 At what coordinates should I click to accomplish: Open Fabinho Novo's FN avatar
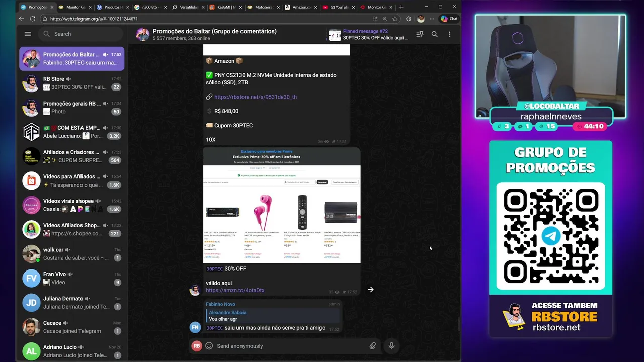click(x=195, y=327)
